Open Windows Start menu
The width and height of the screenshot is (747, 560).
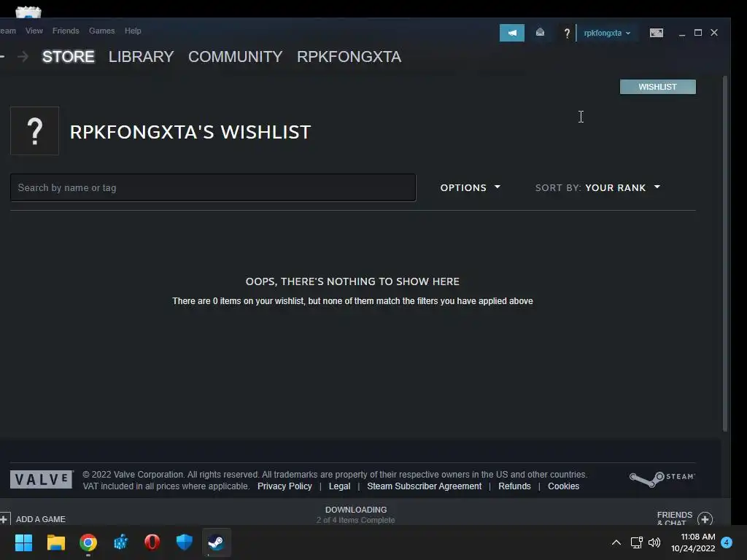(23, 542)
